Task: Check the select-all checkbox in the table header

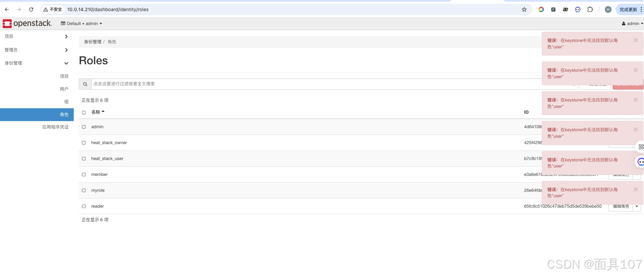Action: pos(84,112)
